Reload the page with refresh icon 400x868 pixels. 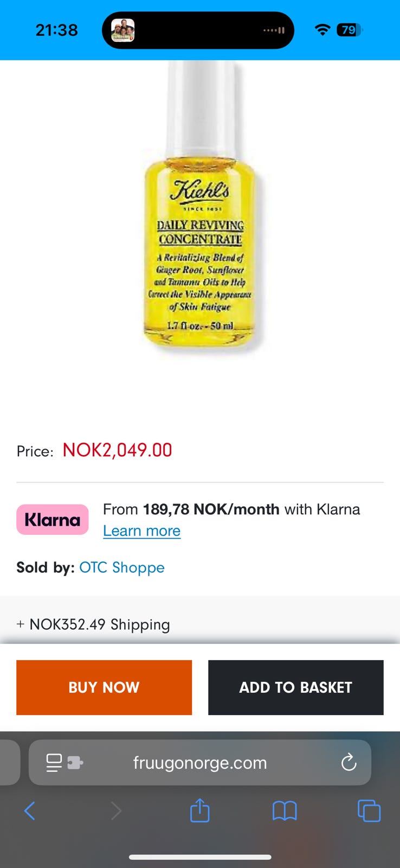[x=349, y=763]
